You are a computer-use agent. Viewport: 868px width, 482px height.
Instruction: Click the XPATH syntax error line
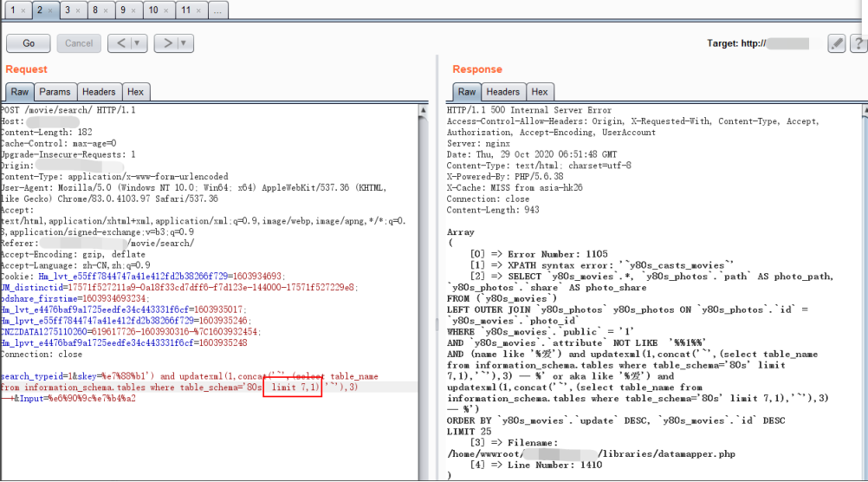602,265
